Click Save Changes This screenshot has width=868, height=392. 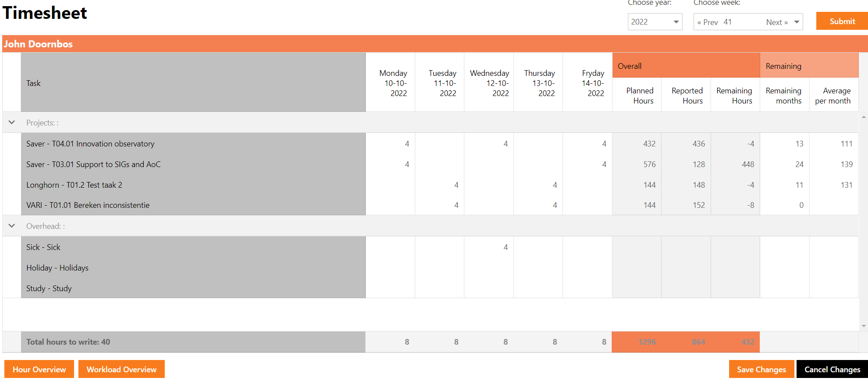pos(761,369)
